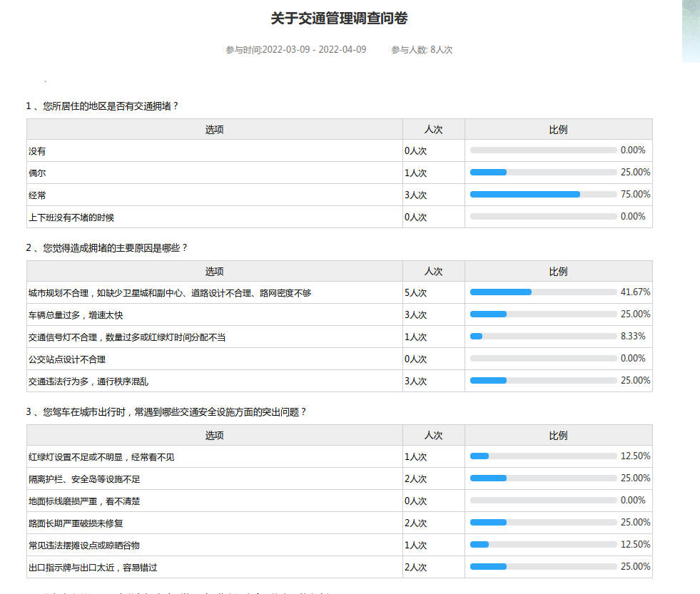Click the 参与人数 8人次 label
Viewport: 700px width, 594px height.
coord(422,50)
